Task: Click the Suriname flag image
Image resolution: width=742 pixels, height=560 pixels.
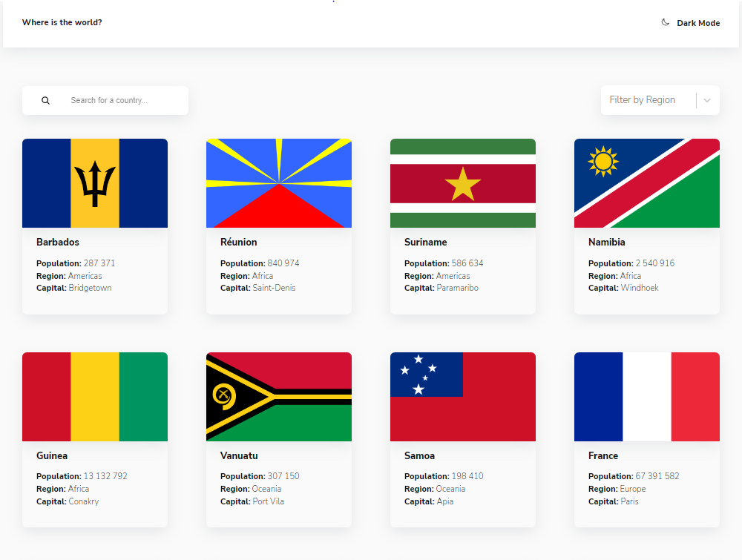Action: (462, 182)
